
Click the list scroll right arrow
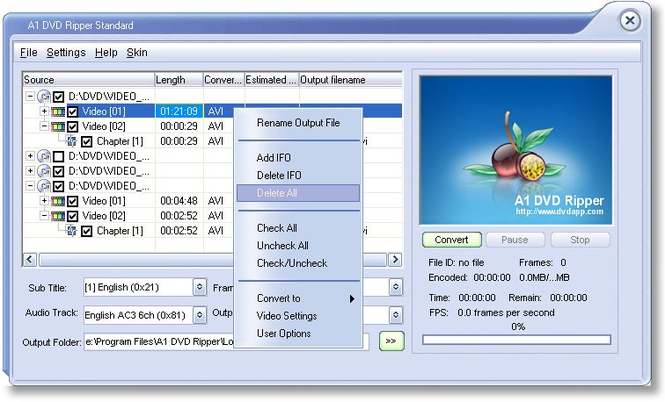click(395, 260)
